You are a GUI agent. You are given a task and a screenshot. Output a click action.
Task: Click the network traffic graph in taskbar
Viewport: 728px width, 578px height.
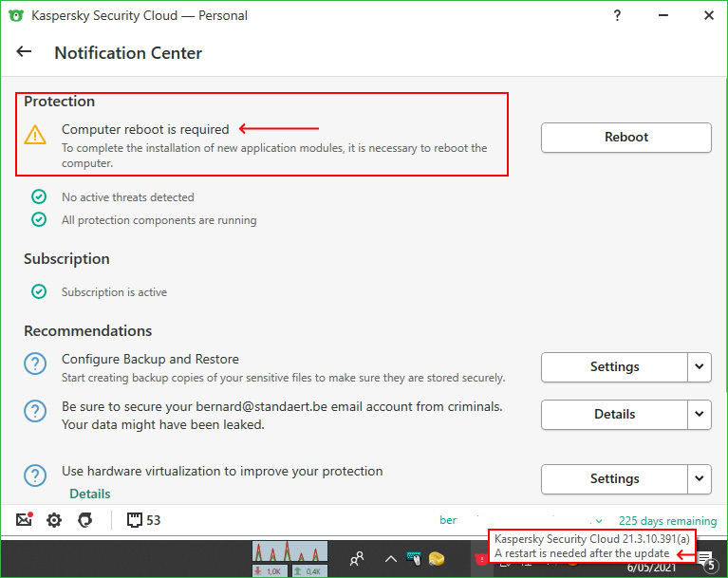289,551
